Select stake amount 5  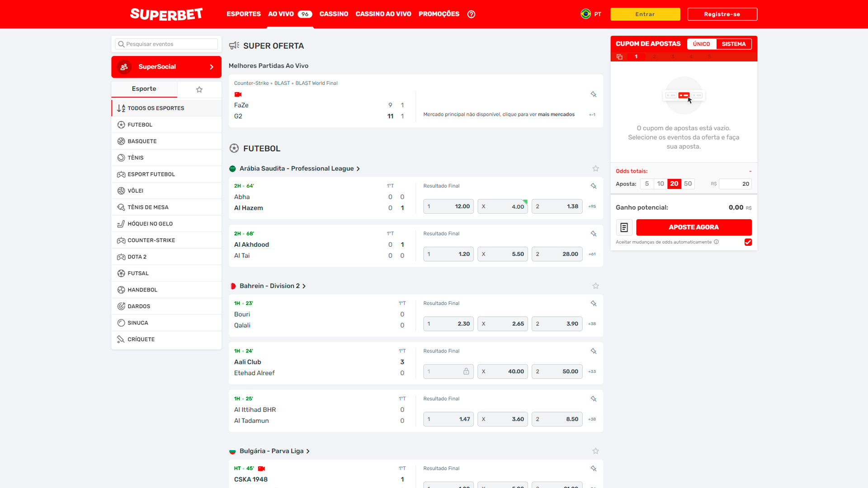pos(647,184)
